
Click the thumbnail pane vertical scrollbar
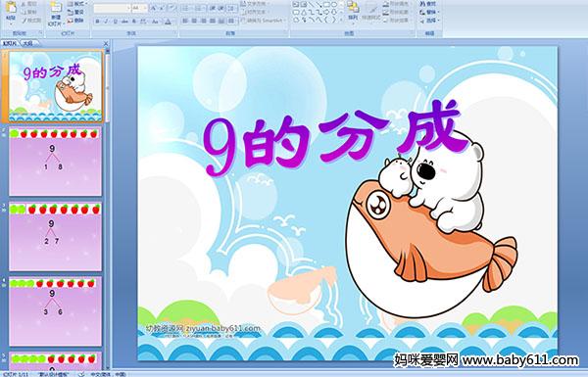pos(108,209)
